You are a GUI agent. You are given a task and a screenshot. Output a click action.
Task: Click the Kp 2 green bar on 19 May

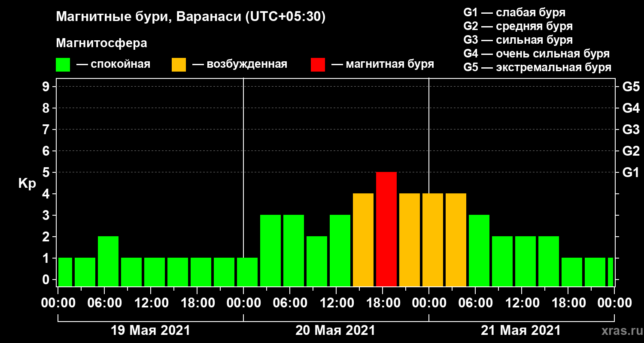pyautogui.click(x=108, y=262)
